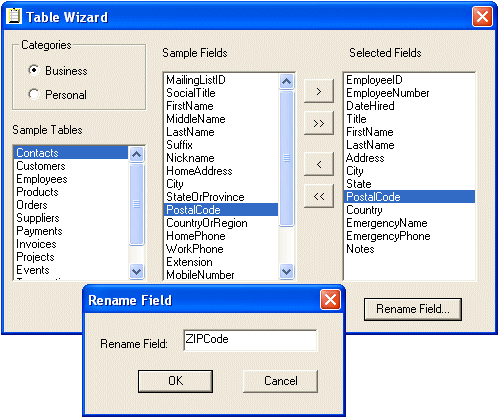Select Employees in Sample Tables
Image resolution: width=498 pixels, height=417 pixels.
point(71,179)
